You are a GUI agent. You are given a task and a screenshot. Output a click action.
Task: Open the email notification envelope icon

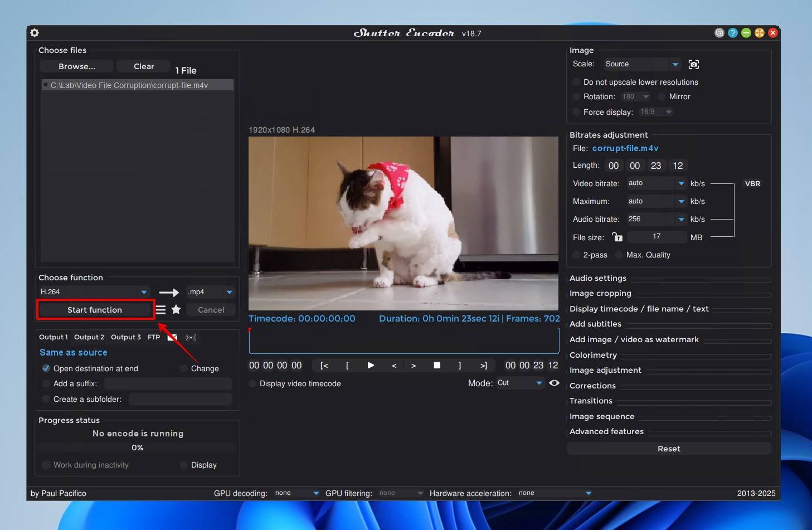pyautogui.click(x=172, y=337)
